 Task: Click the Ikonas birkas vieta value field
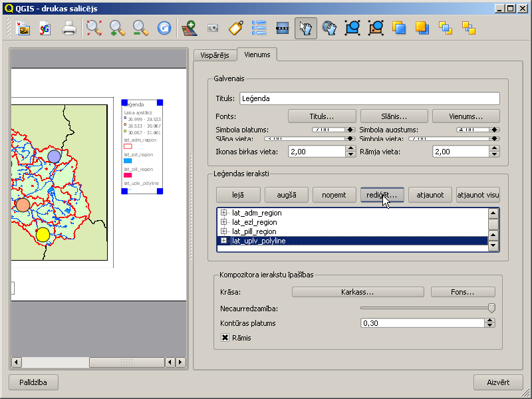[x=317, y=152]
